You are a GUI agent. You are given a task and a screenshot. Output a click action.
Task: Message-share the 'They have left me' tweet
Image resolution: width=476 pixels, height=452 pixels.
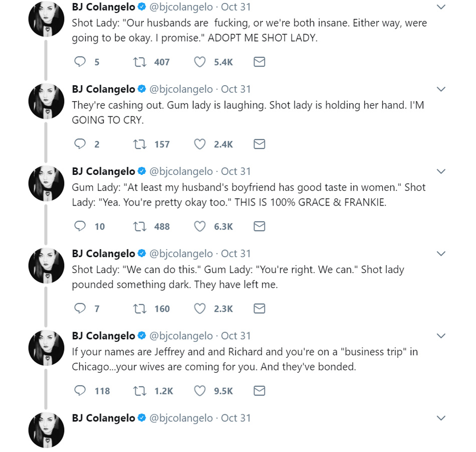259,309
